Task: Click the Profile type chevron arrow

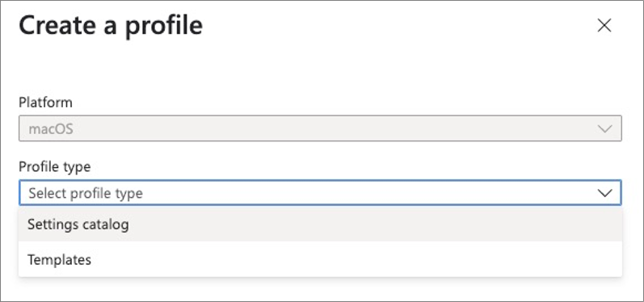Action: [604, 193]
